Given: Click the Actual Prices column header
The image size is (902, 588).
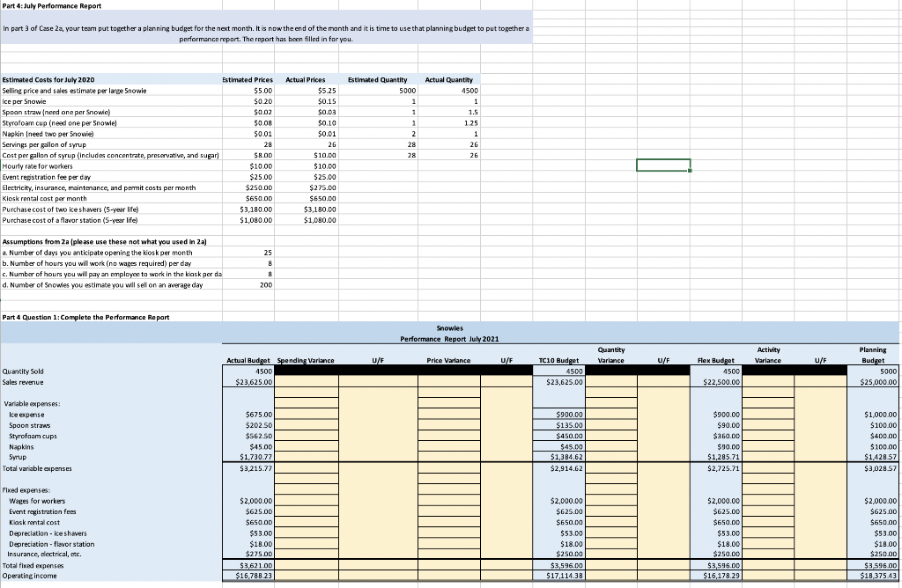Looking at the screenshot, I should pyautogui.click(x=306, y=79).
